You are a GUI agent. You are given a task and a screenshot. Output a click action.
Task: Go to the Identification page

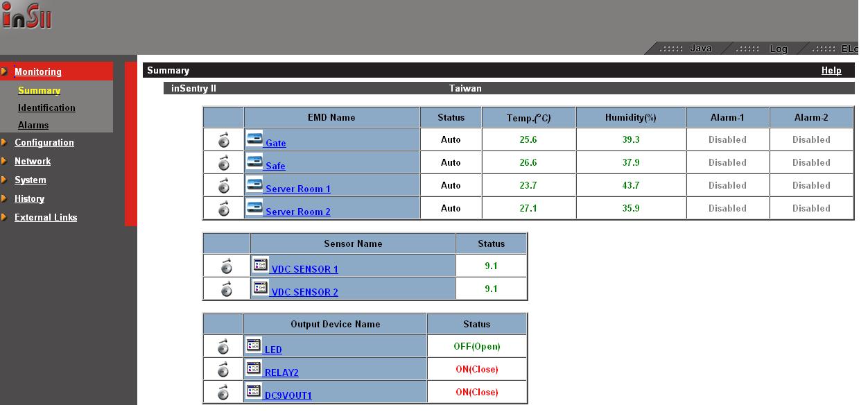tap(46, 108)
